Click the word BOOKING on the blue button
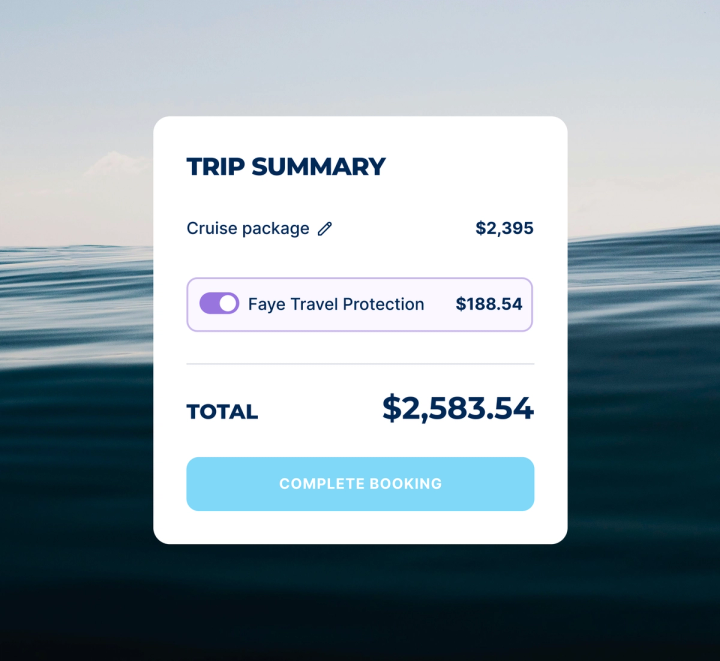This screenshot has height=661, width=720. pyautogui.click(x=405, y=484)
